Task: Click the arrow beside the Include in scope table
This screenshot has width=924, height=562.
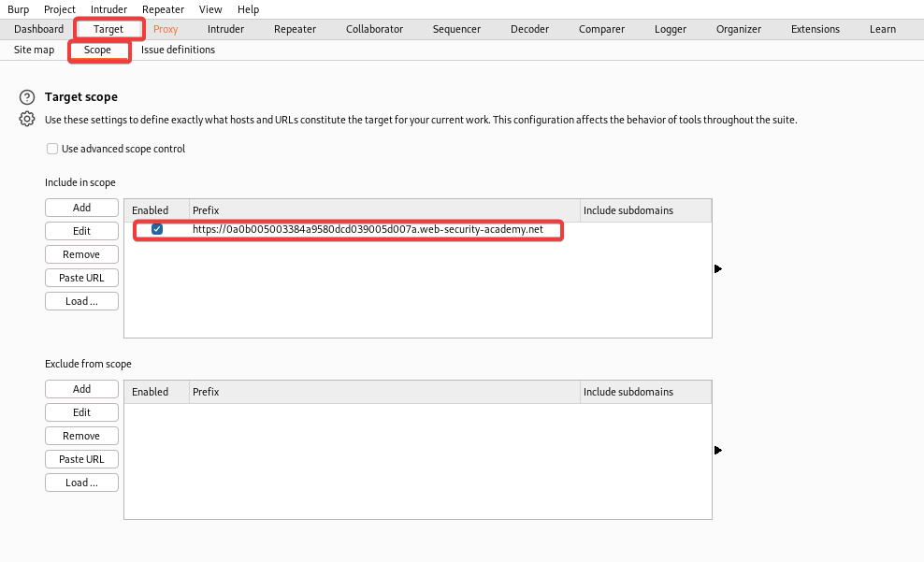Action: coord(718,269)
